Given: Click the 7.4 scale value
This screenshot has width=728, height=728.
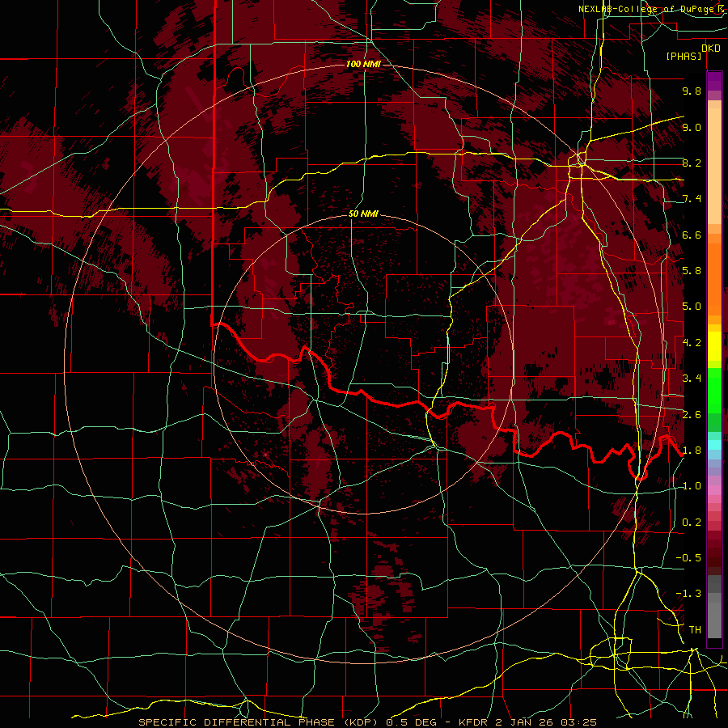Looking at the screenshot, I should (692, 199).
